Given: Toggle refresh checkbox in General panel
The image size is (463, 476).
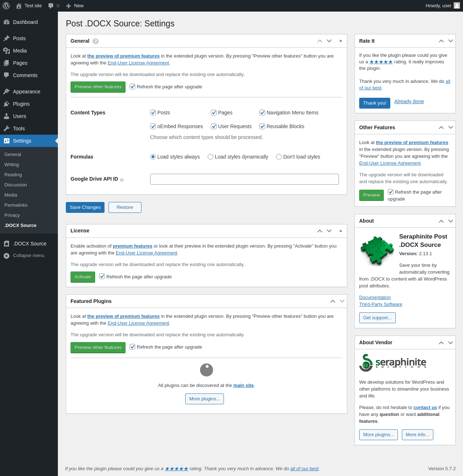Looking at the screenshot, I should (x=132, y=87).
